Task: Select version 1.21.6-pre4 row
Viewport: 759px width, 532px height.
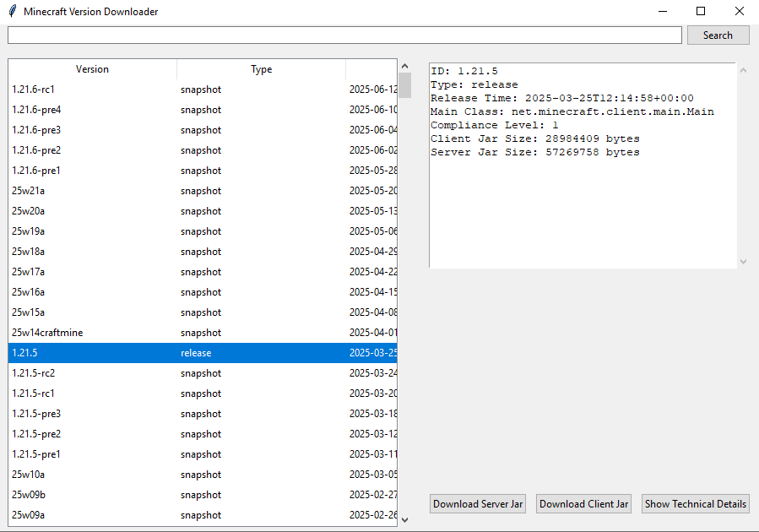Action: [x=203, y=110]
